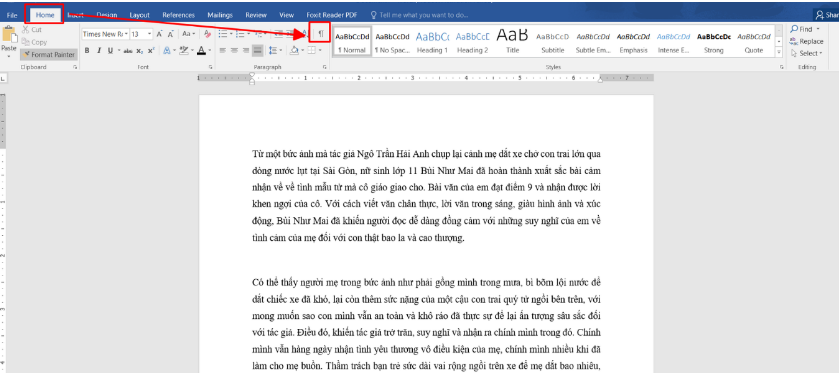840x373 pixels.
Task: Click the Tell me what you want to do box
Action: click(419, 15)
